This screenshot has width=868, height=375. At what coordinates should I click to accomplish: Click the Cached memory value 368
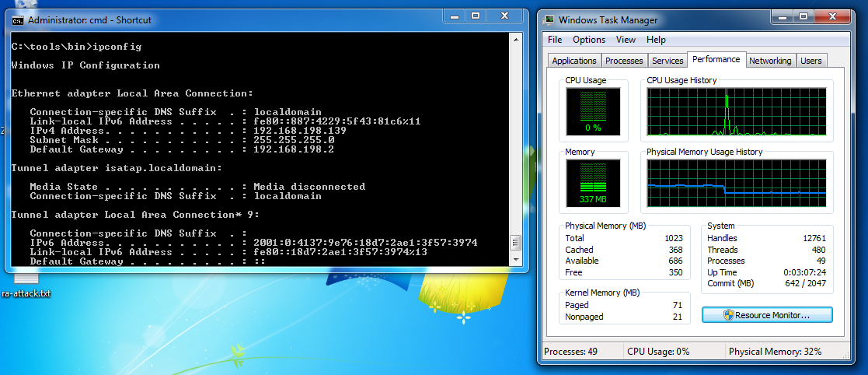point(676,250)
